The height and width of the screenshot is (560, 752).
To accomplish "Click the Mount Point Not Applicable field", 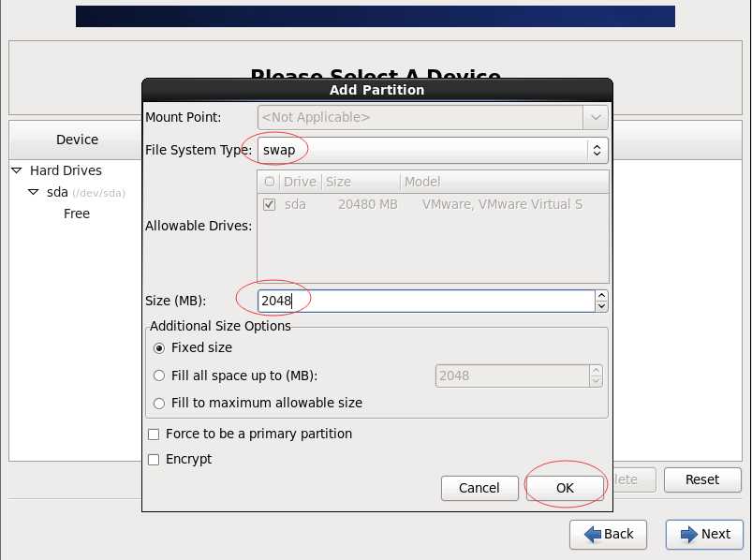I will click(420, 117).
